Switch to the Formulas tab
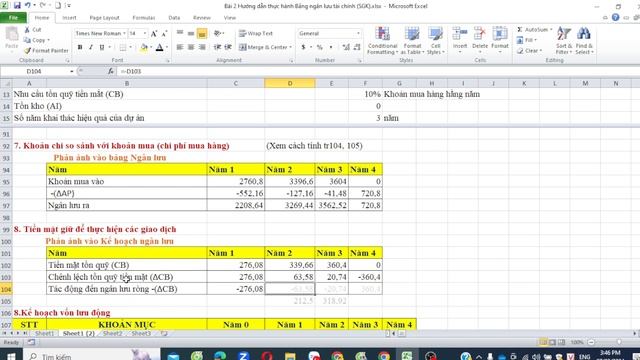 click(144, 18)
